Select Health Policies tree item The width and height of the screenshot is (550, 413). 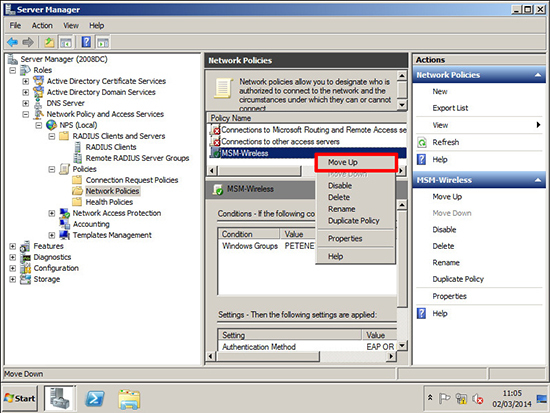pos(109,202)
